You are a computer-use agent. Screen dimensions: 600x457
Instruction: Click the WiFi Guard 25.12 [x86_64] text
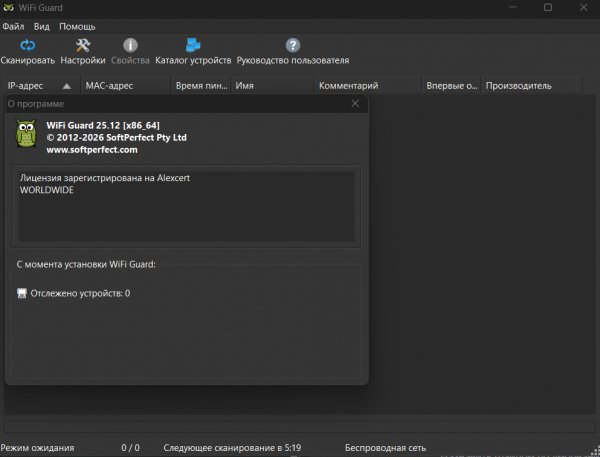[x=103, y=125]
